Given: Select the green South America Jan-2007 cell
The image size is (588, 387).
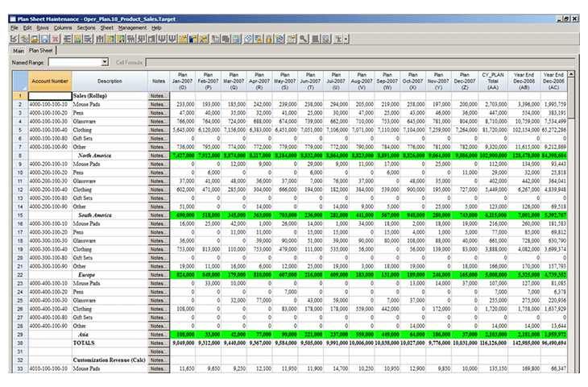Looking at the screenshot, I should pyautogui.click(x=184, y=216).
